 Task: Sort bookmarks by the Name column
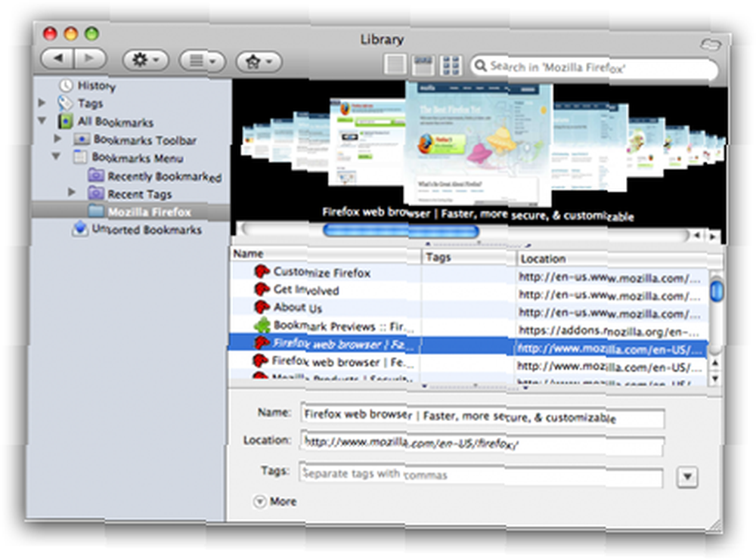click(326, 255)
